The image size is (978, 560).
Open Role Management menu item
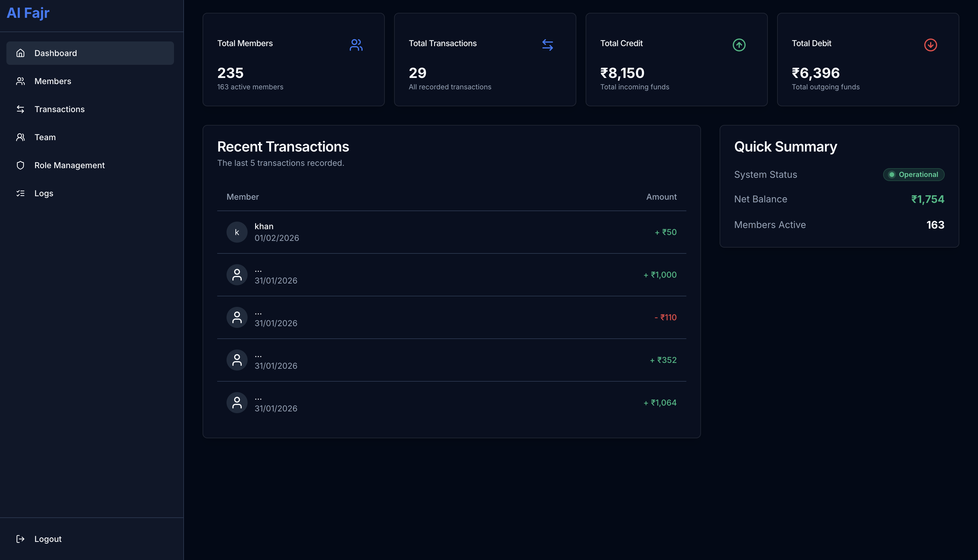69,165
